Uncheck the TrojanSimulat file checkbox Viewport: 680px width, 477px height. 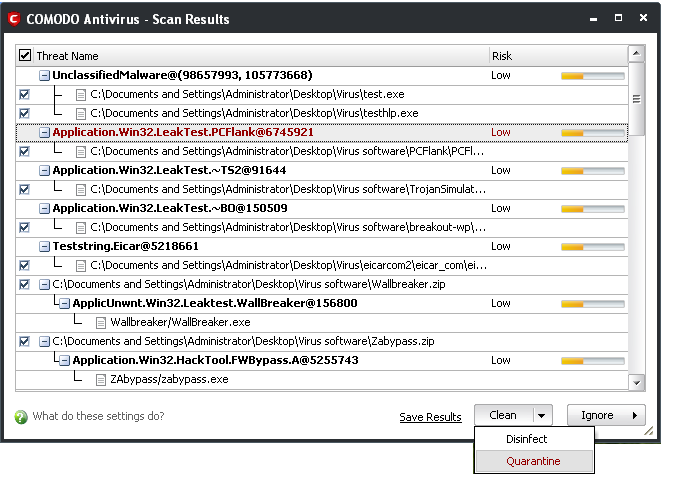[24, 189]
